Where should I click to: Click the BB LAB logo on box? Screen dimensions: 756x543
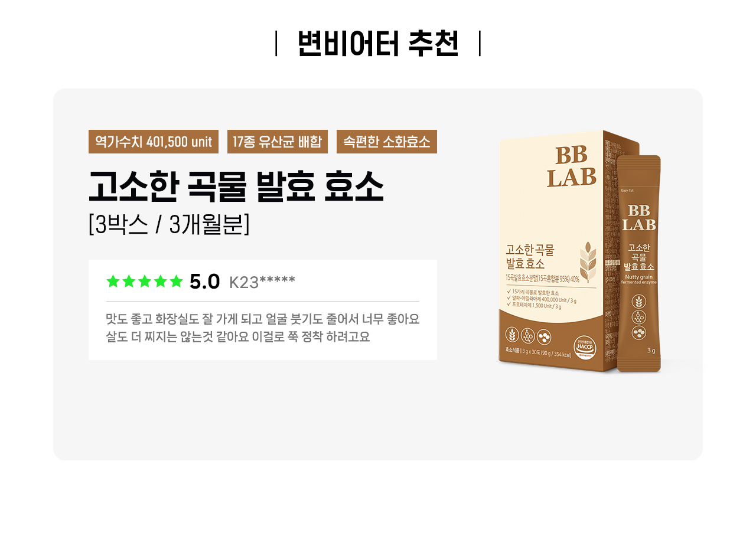(571, 166)
